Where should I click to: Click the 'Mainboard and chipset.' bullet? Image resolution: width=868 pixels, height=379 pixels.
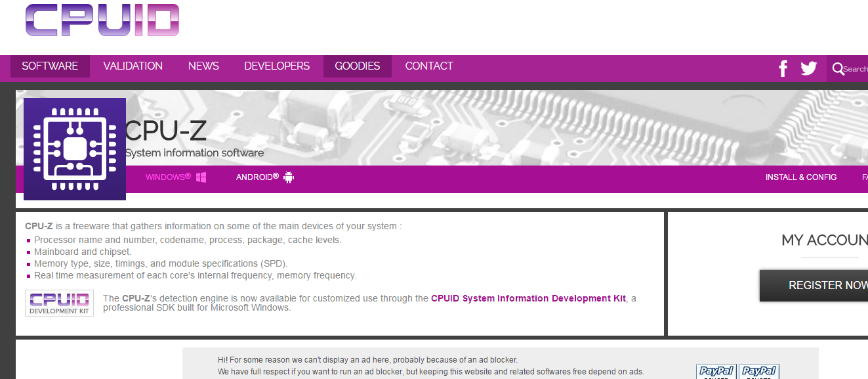[x=83, y=252]
